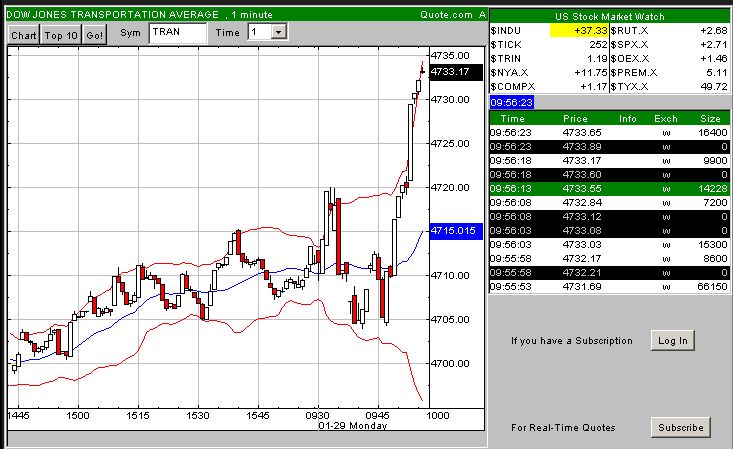Select the $RUT.X symbol

click(629, 31)
